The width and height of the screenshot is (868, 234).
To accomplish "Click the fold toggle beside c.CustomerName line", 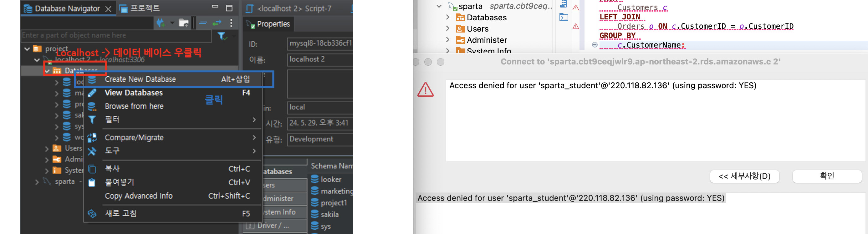I will (595, 45).
